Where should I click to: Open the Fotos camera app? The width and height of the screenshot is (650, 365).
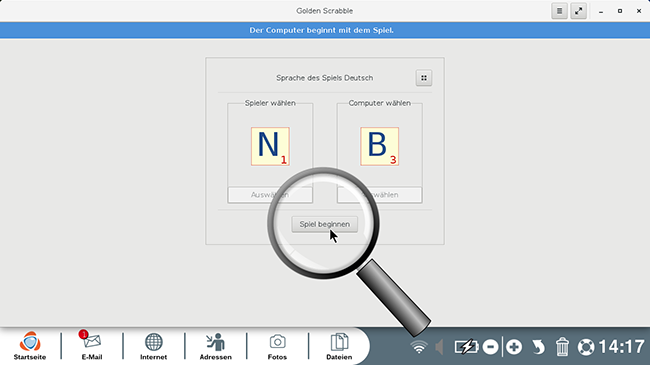pos(277,346)
